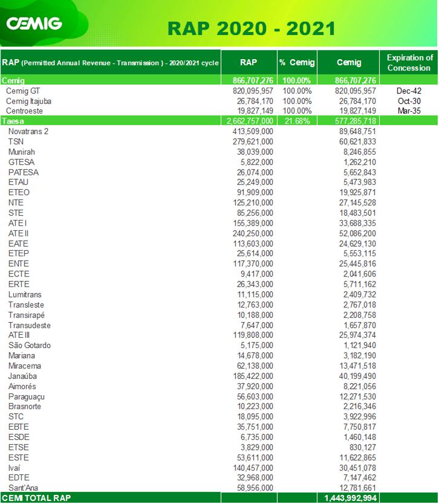Viewport: 439px width, 504px height.
Task: Click the 'ENTE' row label
Action: coord(19,264)
